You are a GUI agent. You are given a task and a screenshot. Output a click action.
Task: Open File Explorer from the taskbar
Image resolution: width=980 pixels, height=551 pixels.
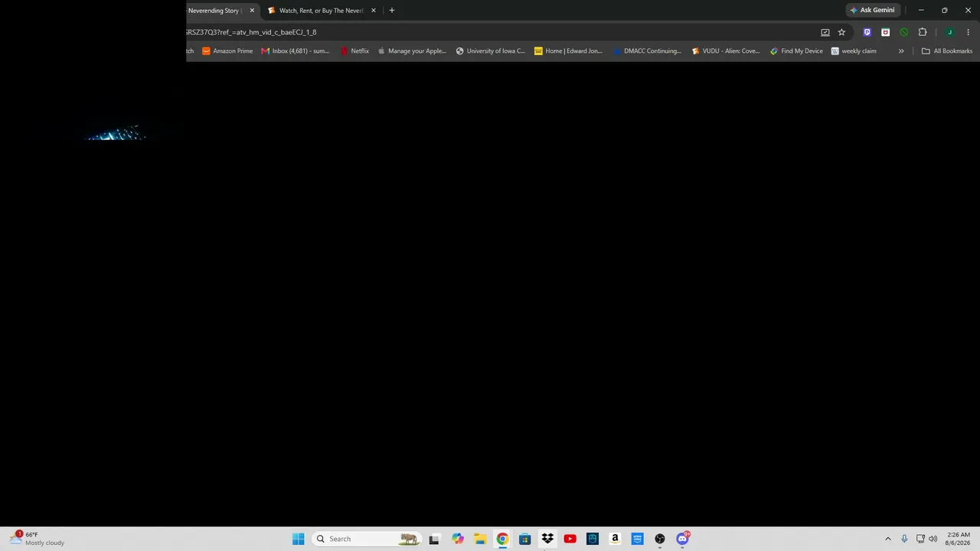coord(480,539)
